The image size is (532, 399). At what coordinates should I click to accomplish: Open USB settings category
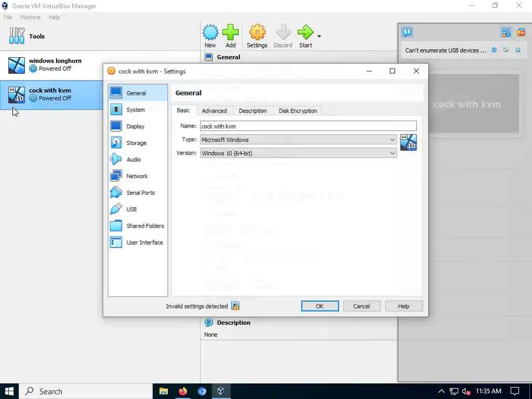tap(138, 209)
